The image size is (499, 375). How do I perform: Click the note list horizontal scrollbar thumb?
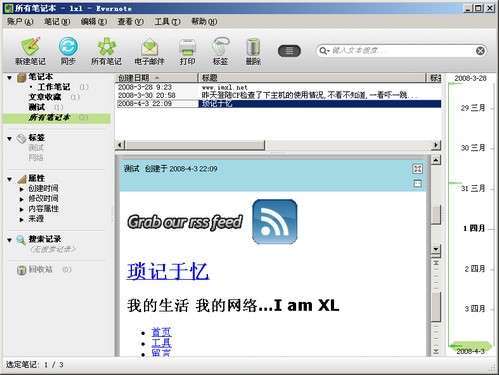click(x=195, y=145)
